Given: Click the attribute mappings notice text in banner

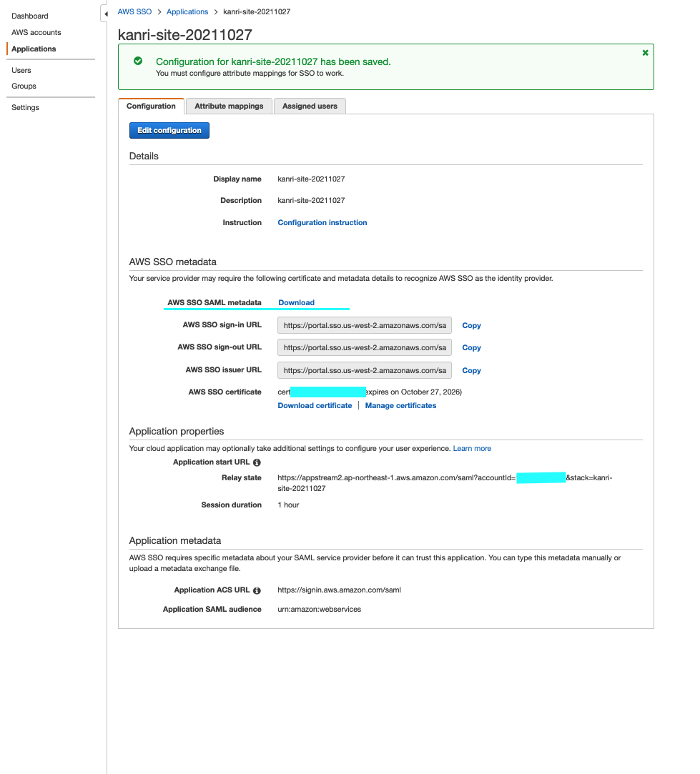Looking at the screenshot, I should pos(250,73).
